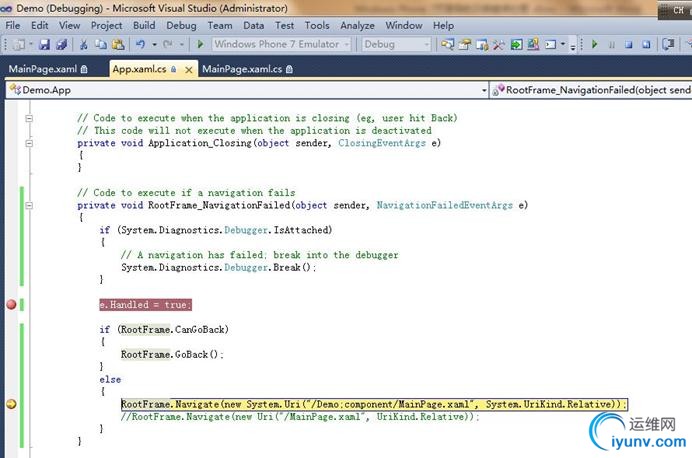This screenshot has width=692, height=458.
Task: Open the Analyze menu
Action: coord(356,25)
